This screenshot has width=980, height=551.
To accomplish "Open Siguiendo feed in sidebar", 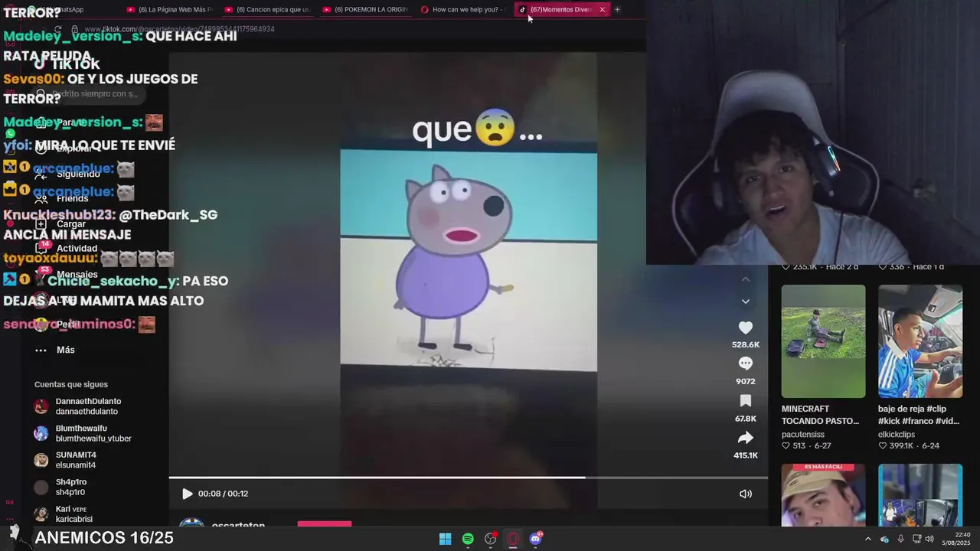I will coord(67,174).
